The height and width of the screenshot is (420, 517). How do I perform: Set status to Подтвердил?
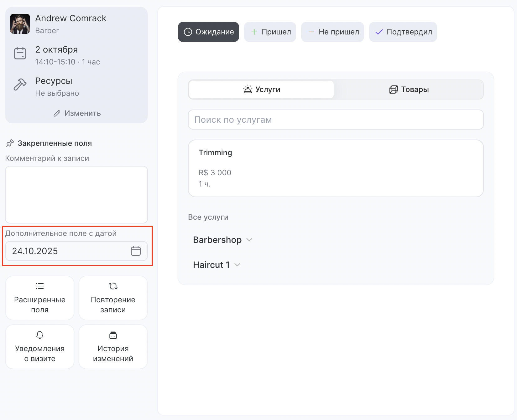[x=403, y=32]
